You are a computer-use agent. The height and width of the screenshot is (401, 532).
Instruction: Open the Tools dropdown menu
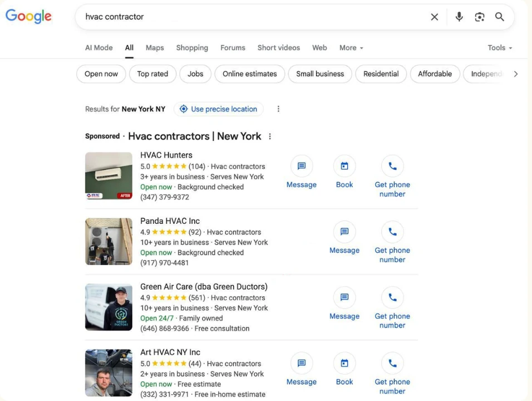coord(499,48)
